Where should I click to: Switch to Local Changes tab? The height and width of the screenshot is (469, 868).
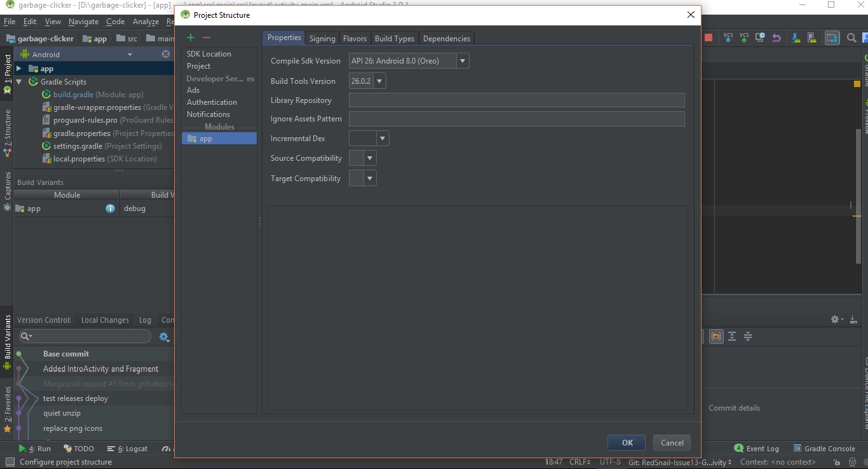pos(105,320)
